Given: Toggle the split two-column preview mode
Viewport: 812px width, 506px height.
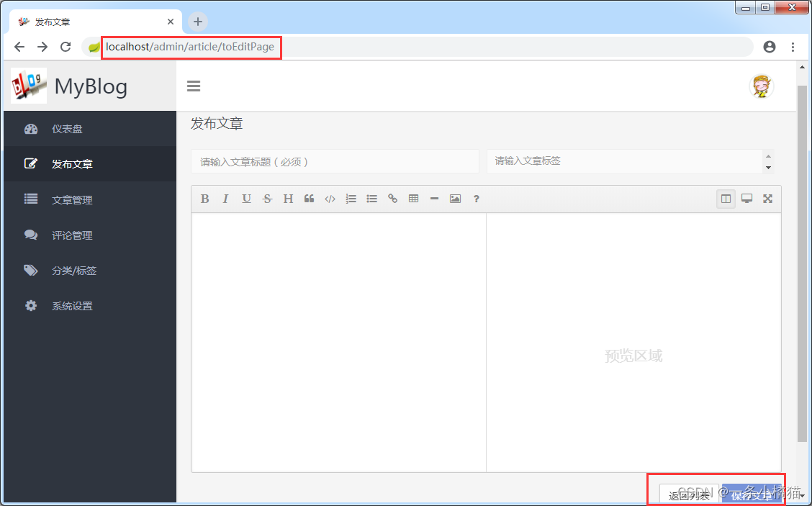Looking at the screenshot, I should [x=726, y=199].
